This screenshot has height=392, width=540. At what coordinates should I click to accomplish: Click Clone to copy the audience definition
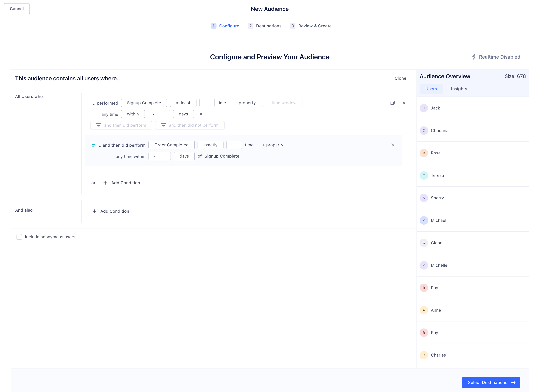(400, 78)
